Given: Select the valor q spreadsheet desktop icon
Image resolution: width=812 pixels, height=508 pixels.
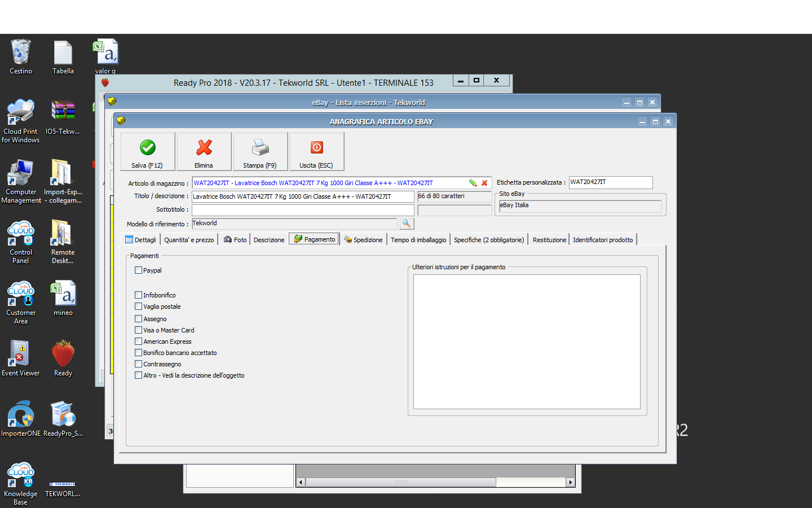Looking at the screenshot, I should (x=105, y=56).
